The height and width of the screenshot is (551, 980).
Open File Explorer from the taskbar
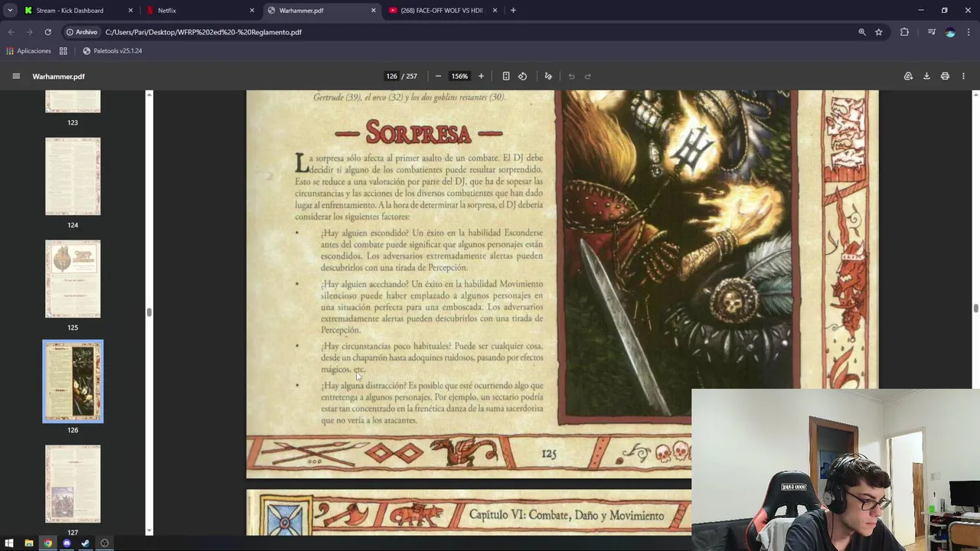point(28,543)
